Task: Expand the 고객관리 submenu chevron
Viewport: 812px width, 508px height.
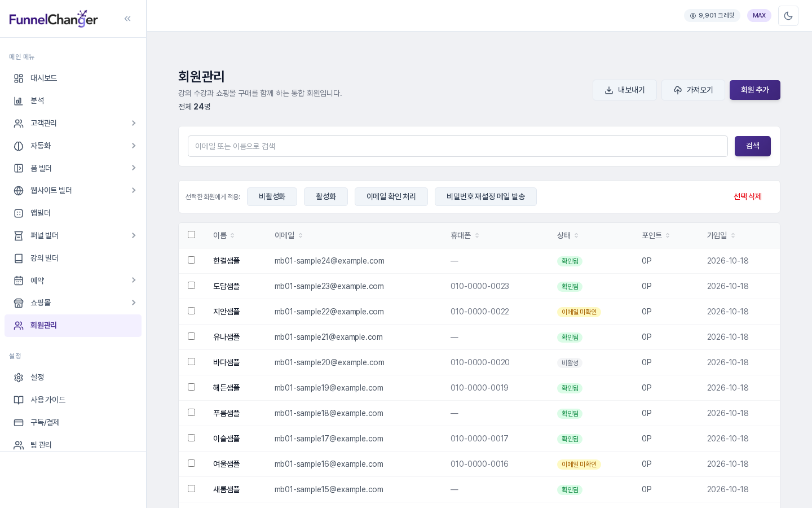Action: pos(134,123)
